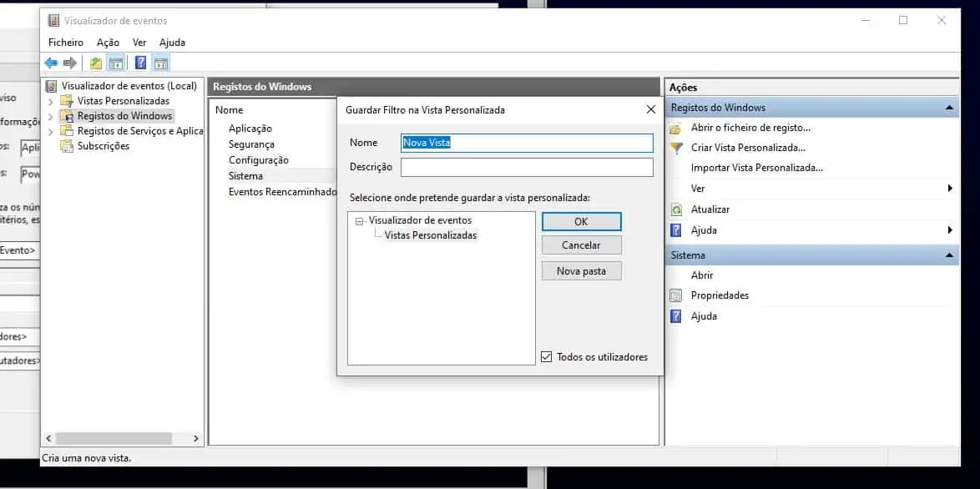Click the Vistas Personalizadas folder icon

pyautogui.click(x=66, y=100)
